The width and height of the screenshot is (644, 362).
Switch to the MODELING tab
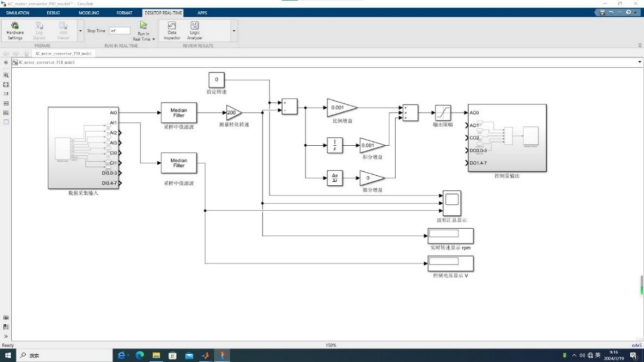(89, 13)
